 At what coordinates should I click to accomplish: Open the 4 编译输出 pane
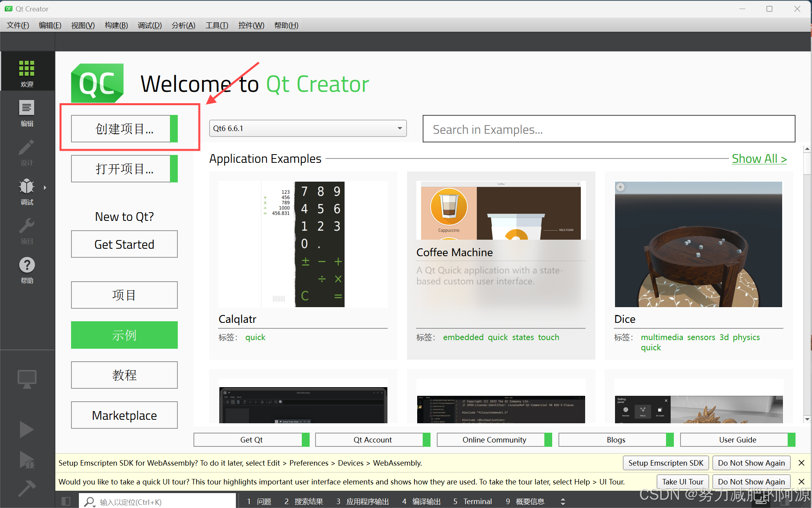[x=422, y=501]
